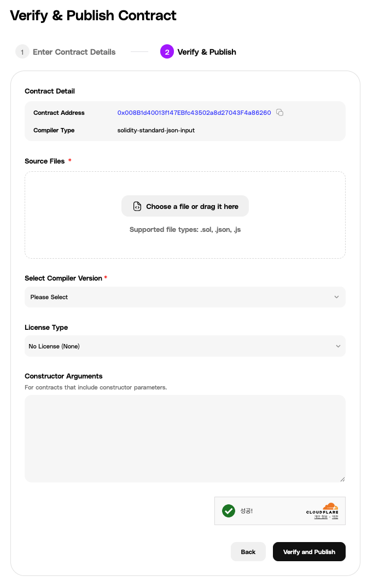Click the purple step 2 circle
Screen dimensions: 373x588
click(167, 52)
